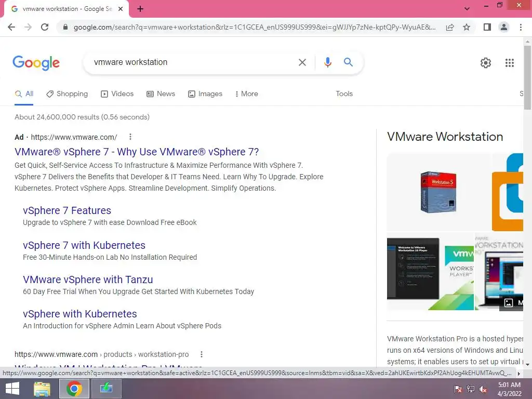The width and height of the screenshot is (532, 399).
Task: Share this page via share icon
Action: [x=450, y=27]
